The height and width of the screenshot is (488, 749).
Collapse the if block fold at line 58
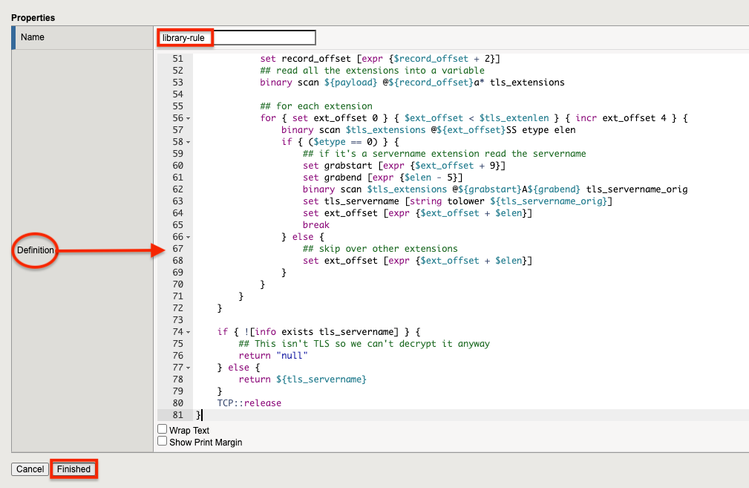188,142
